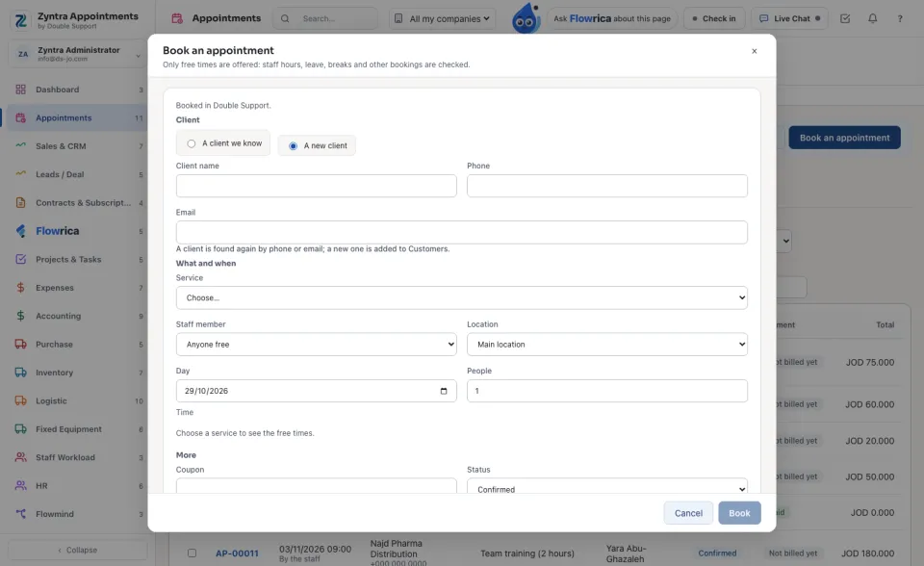Click the Phone input field
Image resolution: width=924 pixels, height=566 pixels.
[x=607, y=186]
